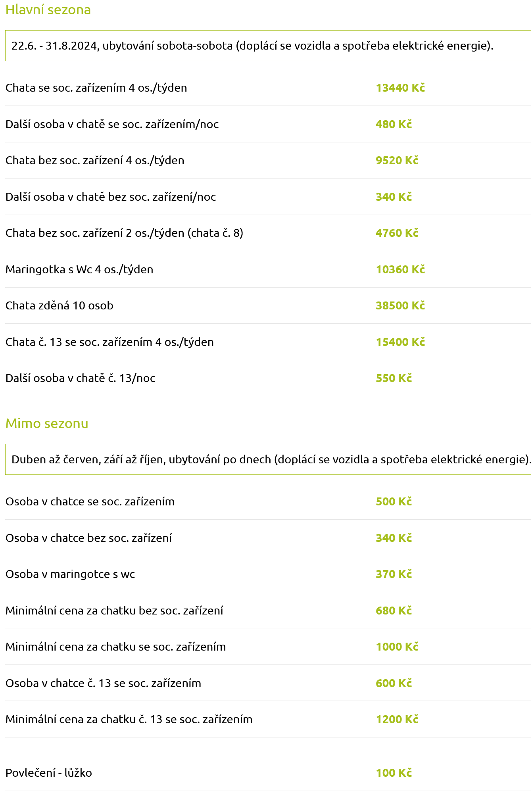Select the Duben až červen info box
Screen dimensions: 532x793
268,459
